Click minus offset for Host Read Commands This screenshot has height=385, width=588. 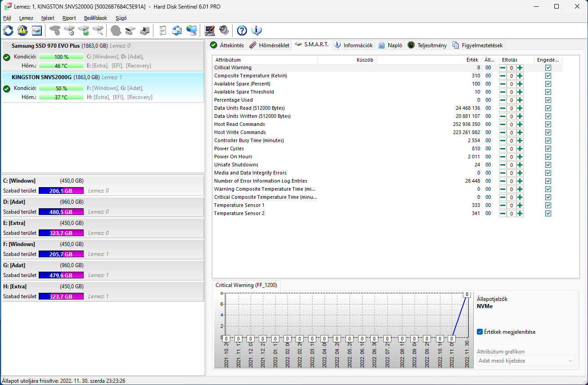pos(503,124)
